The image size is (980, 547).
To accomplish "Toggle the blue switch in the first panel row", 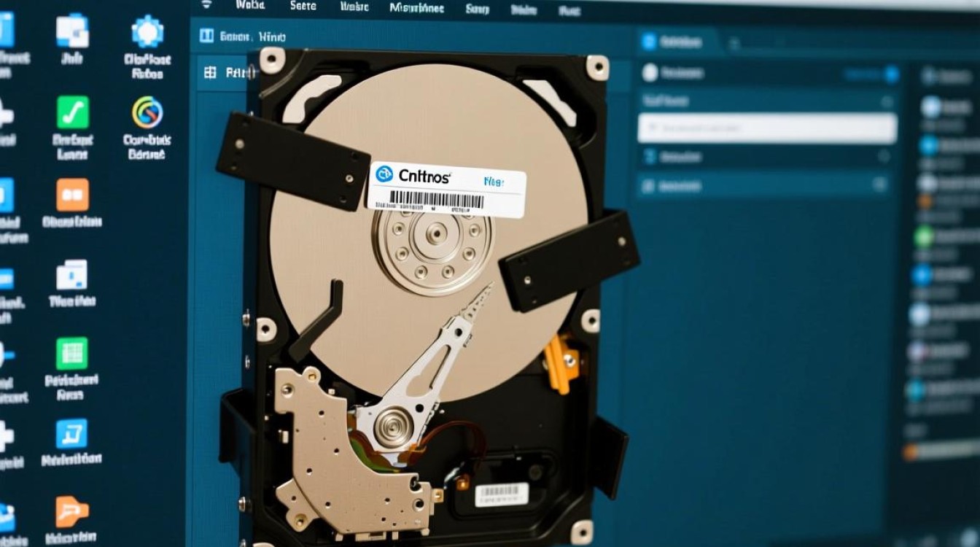I will click(x=890, y=73).
